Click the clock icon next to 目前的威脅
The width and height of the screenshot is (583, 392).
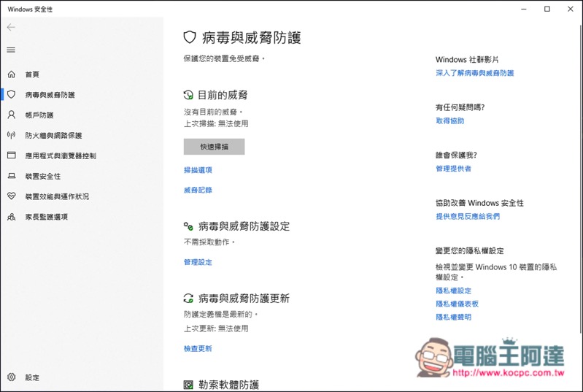[188, 95]
